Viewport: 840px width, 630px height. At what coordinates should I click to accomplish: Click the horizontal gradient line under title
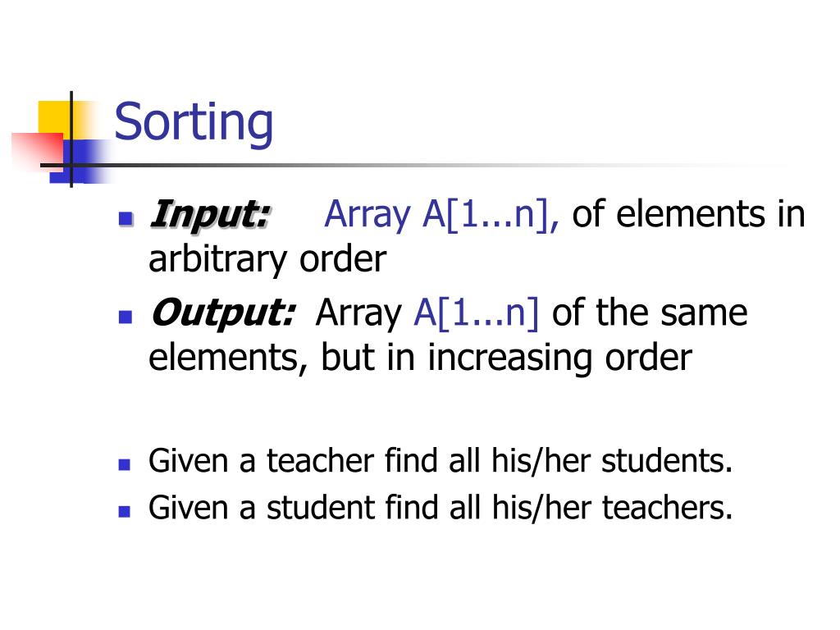tap(418, 165)
